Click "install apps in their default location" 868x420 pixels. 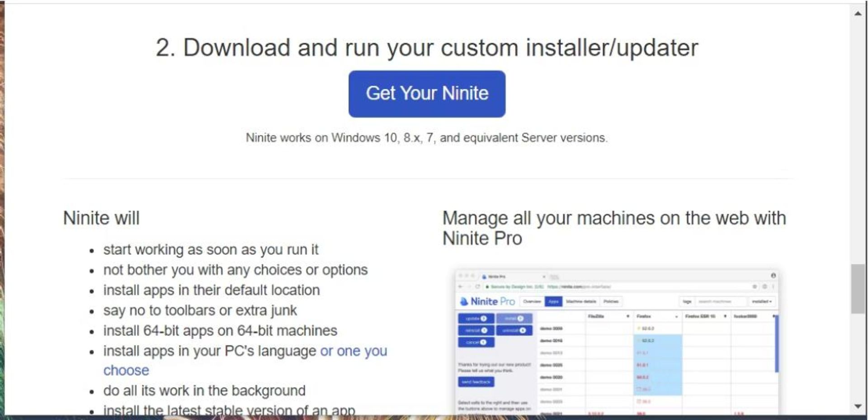pos(212,290)
